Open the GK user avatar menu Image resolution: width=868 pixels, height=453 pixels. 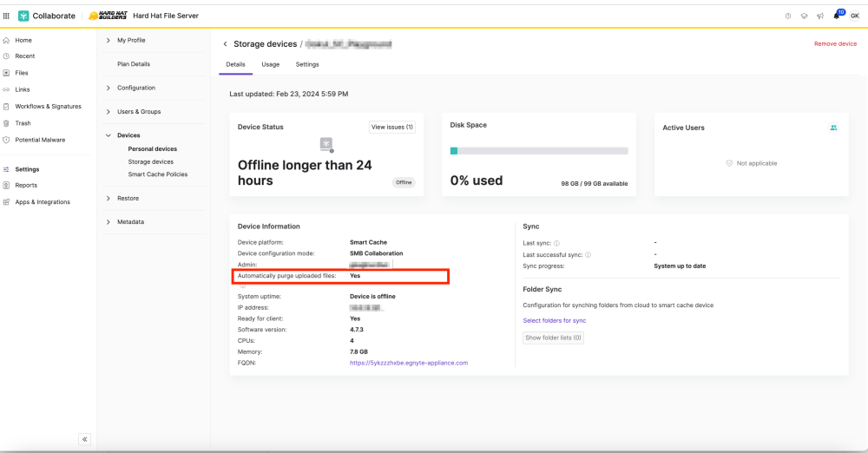tap(855, 16)
